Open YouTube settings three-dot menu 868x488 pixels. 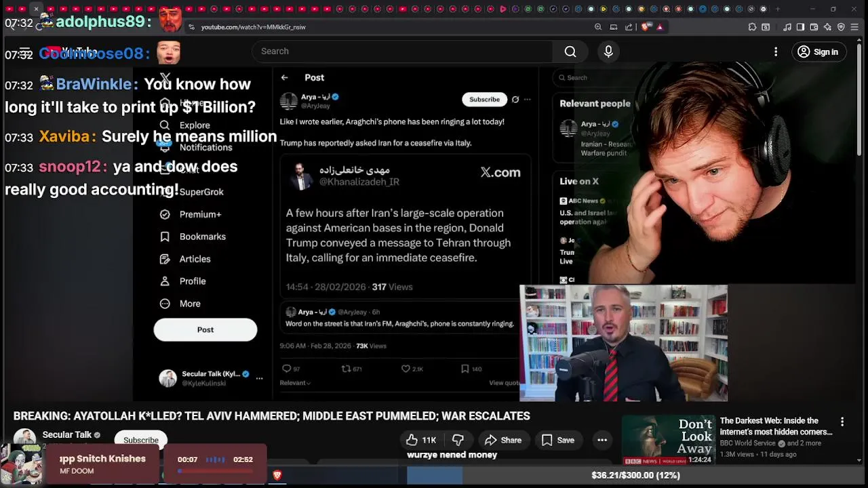776,52
